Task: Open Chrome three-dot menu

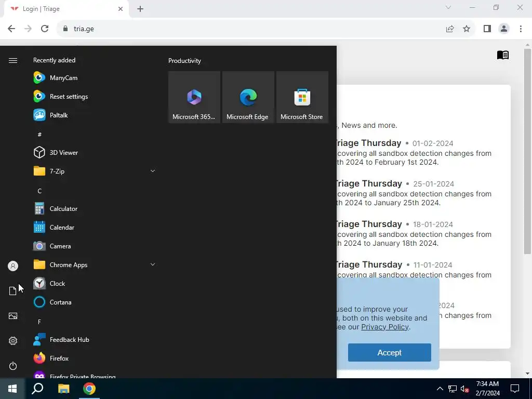Action: click(521, 29)
